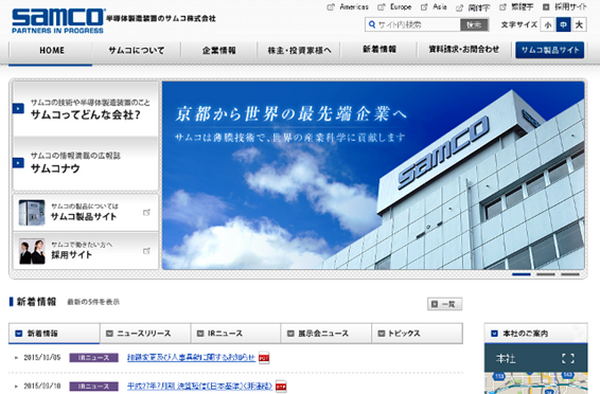Click external-link icon beside Europe

coord(381,7)
